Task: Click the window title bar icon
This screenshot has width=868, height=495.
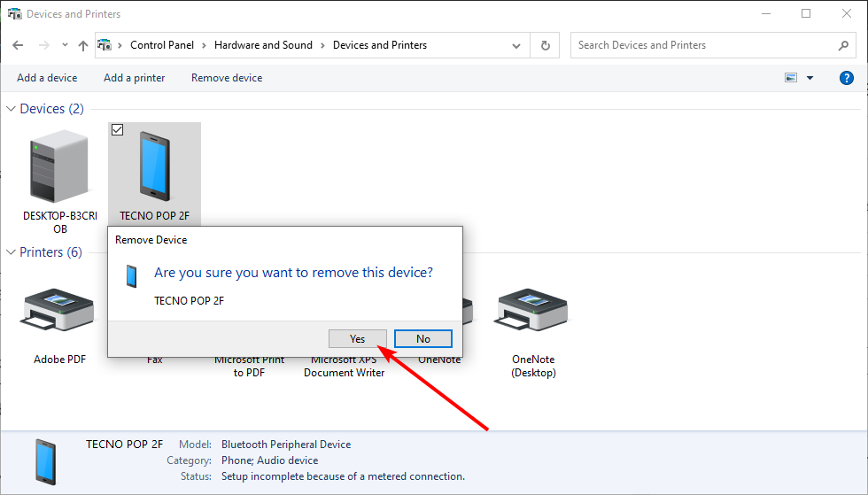Action: point(14,14)
